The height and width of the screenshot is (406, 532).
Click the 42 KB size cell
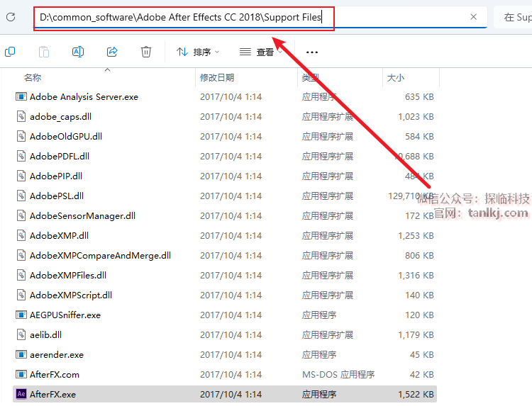pyautogui.click(x=422, y=375)
